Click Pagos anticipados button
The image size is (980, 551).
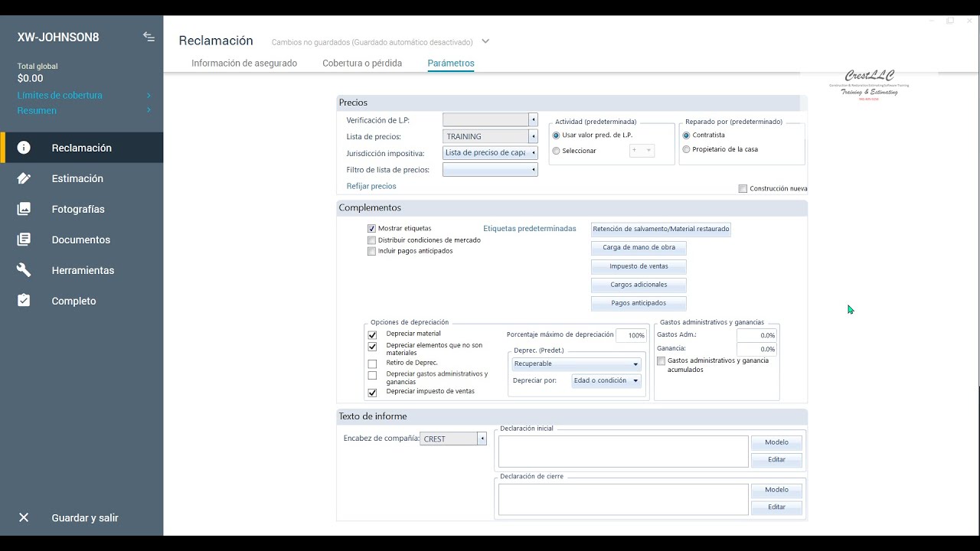[639, 303]
